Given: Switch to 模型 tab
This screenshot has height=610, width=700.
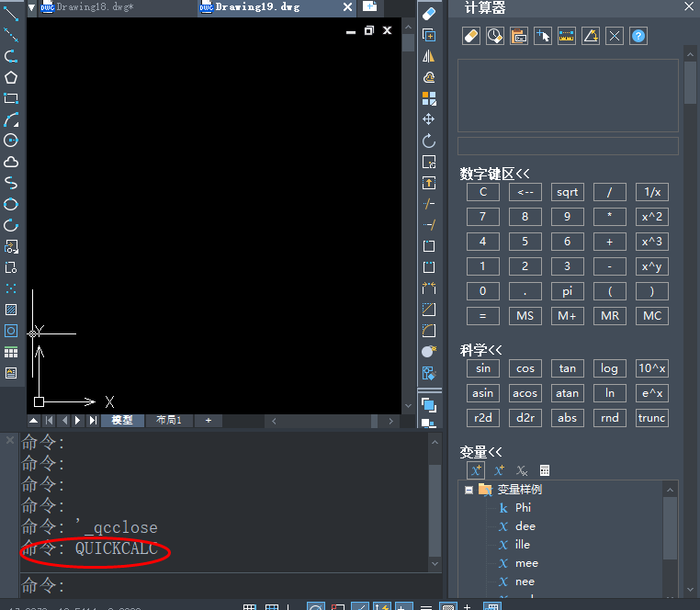Looking at the screenshot, I should (122, 420).
